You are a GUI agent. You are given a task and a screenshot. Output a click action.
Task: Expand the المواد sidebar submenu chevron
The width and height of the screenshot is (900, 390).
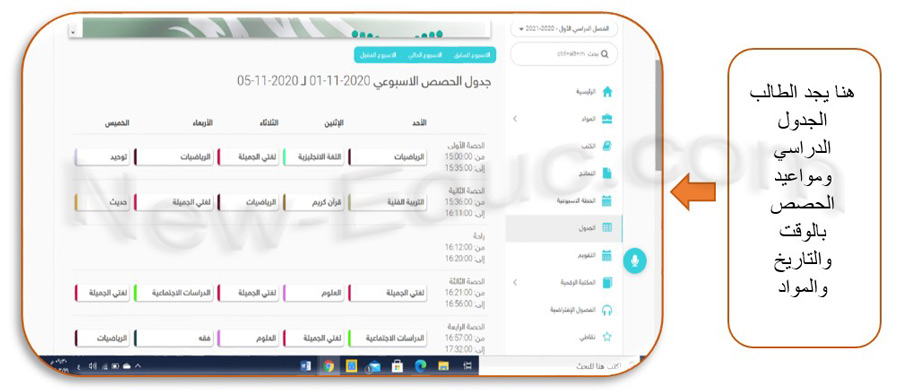point(514,119)
